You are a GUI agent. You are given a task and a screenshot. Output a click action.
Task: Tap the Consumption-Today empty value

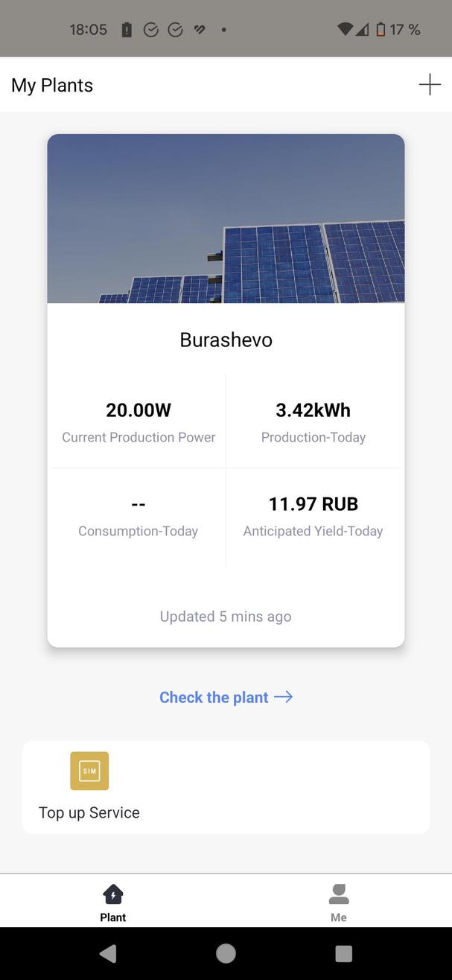pyautogui.click(x=139, y=504)
